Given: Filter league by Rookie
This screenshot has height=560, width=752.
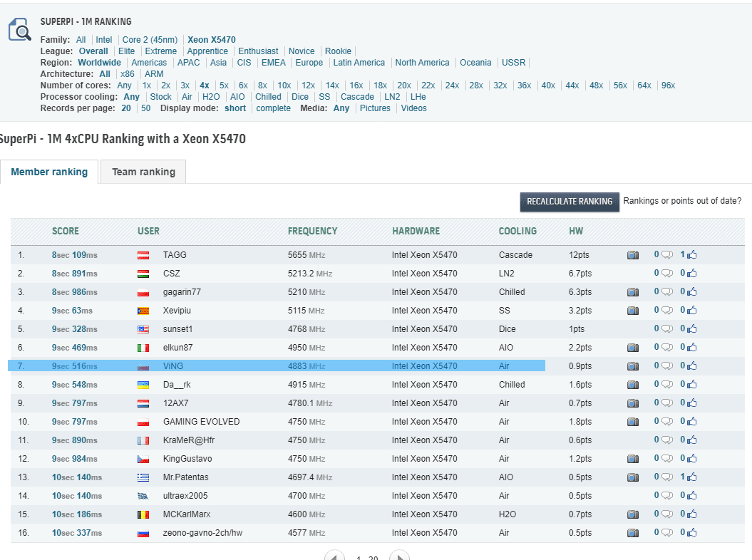Looking at the screenshot, I should 338,51.
